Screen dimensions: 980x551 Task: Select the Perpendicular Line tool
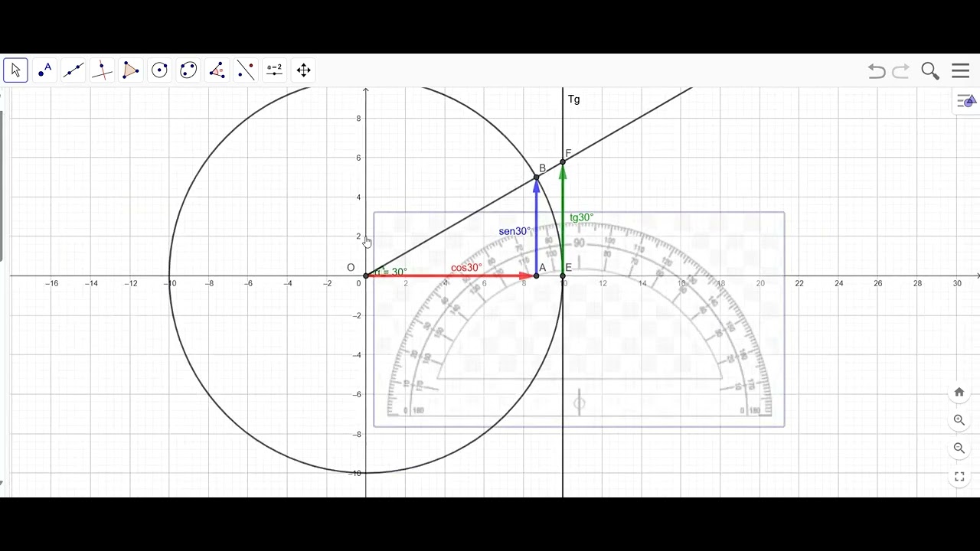pos(102,70)
